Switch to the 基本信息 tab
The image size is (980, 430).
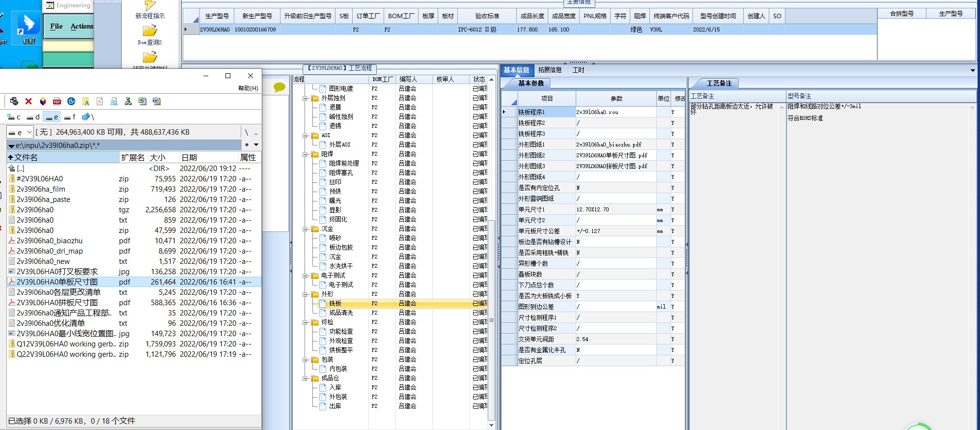coord(516,70)
